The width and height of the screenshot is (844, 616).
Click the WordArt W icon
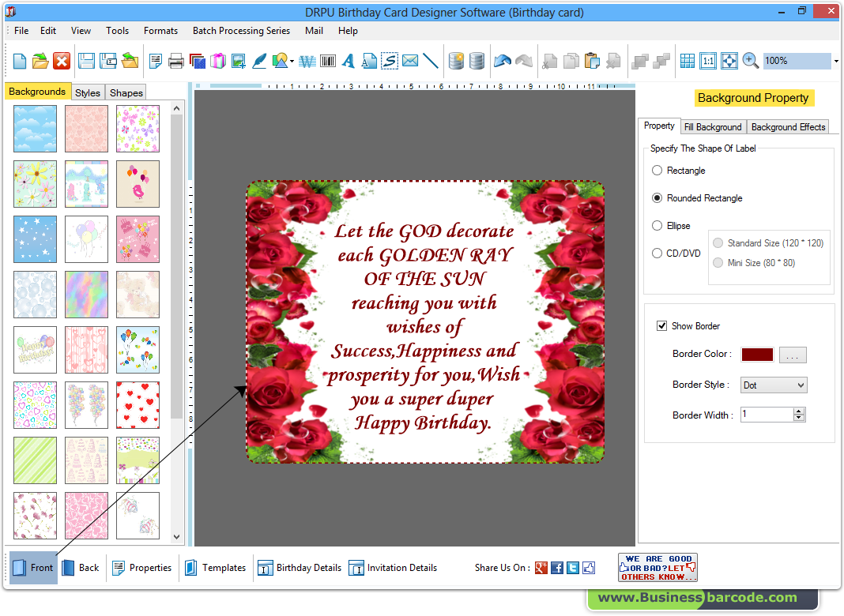pos(307,62)
